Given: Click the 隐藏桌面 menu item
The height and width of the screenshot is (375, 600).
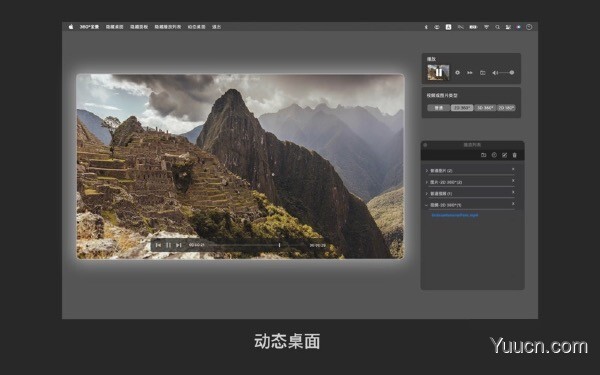Looking at the screenshot, I should point(114,27).
